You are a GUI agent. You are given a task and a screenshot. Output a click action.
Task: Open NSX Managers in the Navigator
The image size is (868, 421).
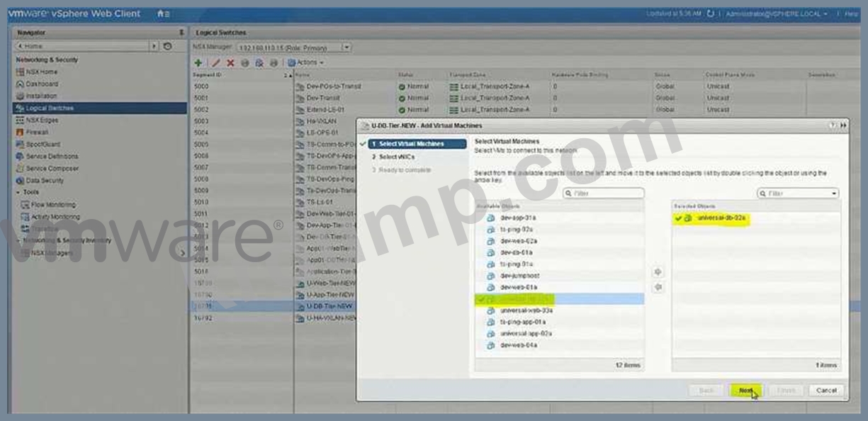click(51, 253)
